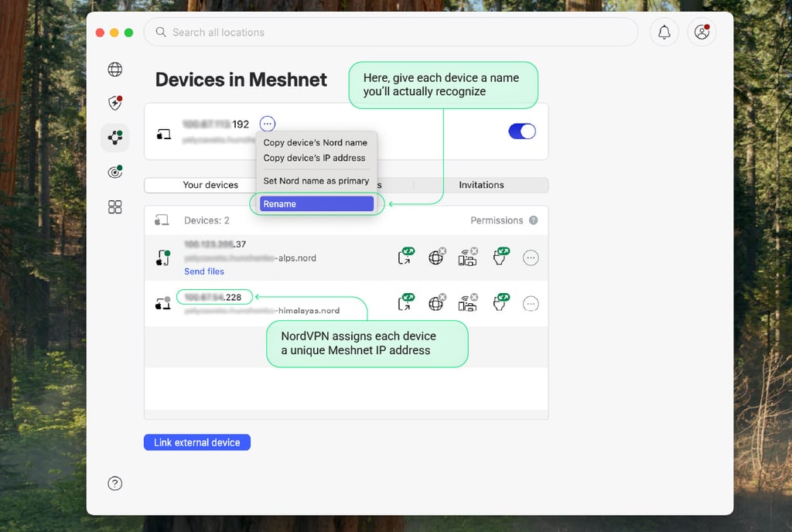The height and width of the screenshot is (532, 792).
Task: Click the Permissions help question mark
Action: (x=534, y=220)
